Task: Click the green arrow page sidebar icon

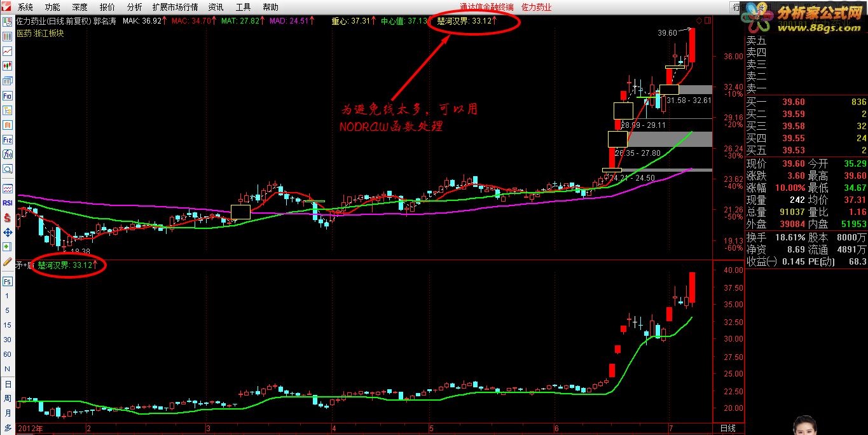Action: point(8,247)
